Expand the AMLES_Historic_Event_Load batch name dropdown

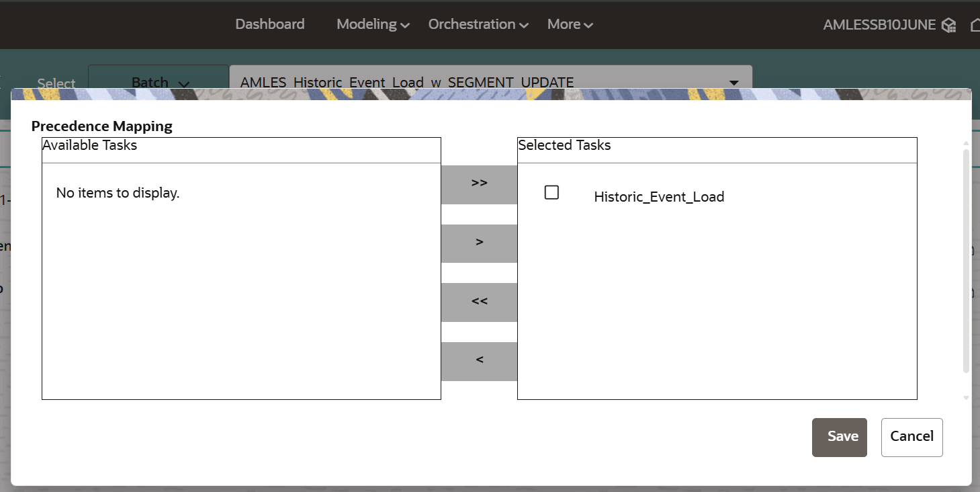coord(733,82)
